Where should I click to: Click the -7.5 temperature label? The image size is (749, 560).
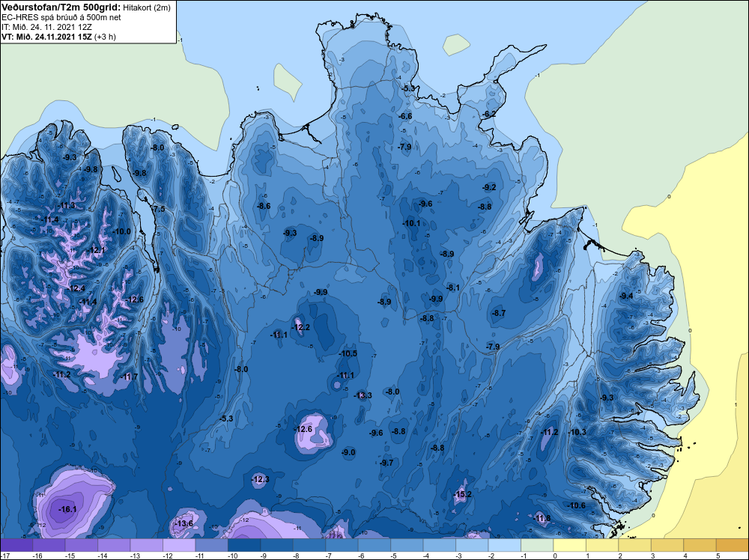coord(159,209)
